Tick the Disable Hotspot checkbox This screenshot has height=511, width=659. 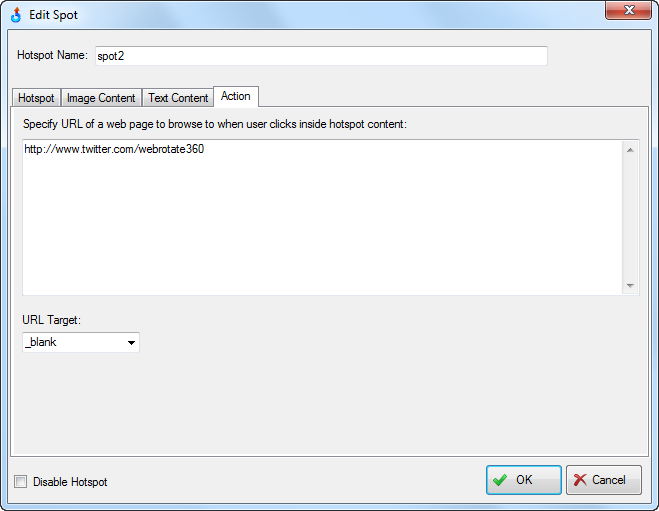[20, 481]
